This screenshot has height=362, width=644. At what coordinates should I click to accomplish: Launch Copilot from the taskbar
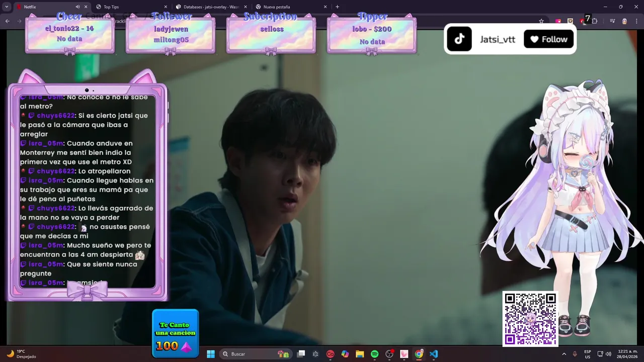click(345, 354)
